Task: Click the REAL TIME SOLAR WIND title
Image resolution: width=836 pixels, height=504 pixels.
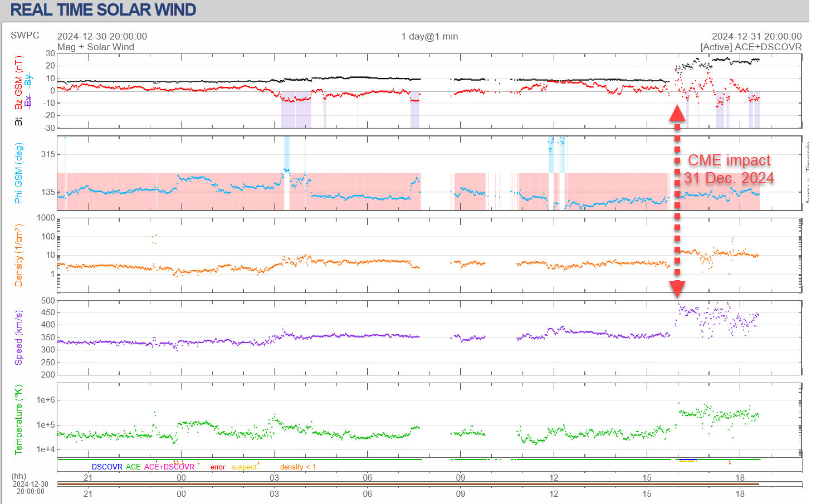Action: (103, 10)
